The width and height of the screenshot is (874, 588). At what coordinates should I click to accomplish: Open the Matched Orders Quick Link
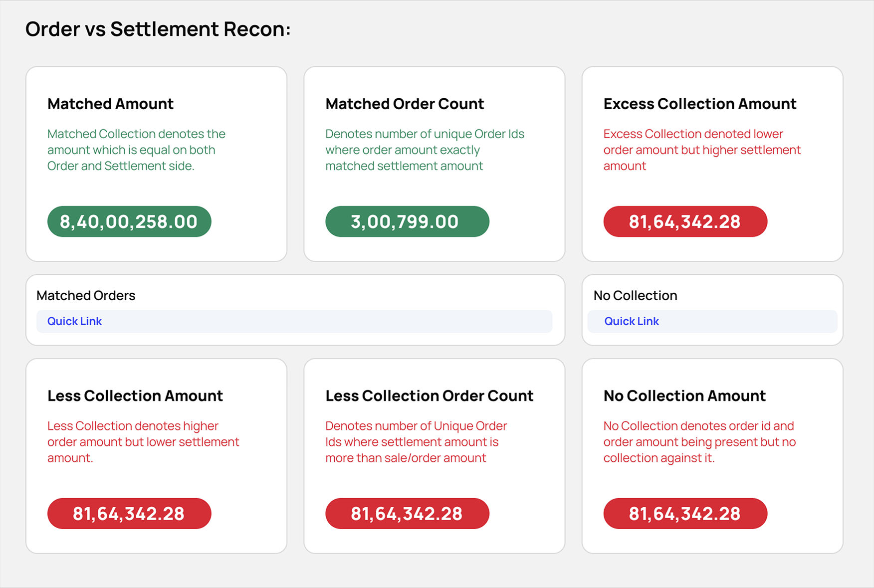point(75,321)
